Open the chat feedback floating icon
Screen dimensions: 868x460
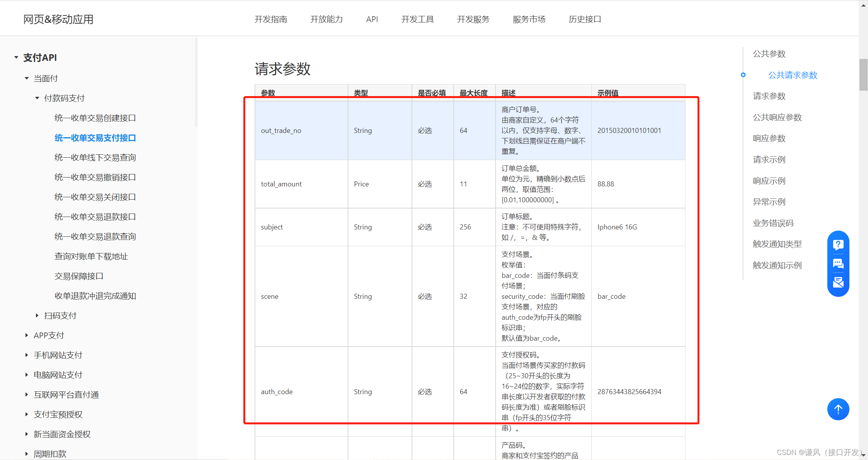[838, 264]
